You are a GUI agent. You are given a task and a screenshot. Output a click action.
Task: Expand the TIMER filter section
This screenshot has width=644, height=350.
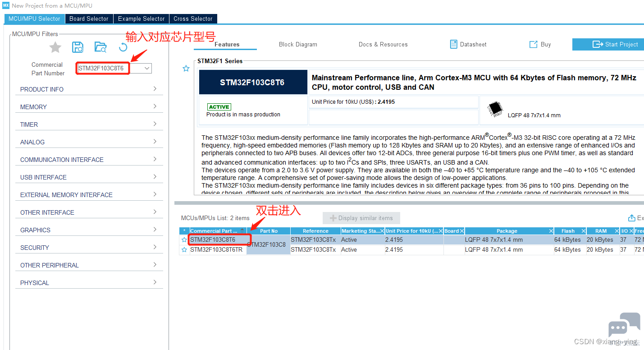click(89, 124)
